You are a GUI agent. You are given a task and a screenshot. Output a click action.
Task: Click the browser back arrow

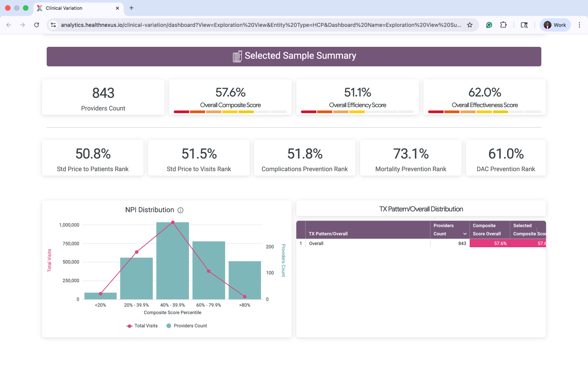[x=9, y=25]
